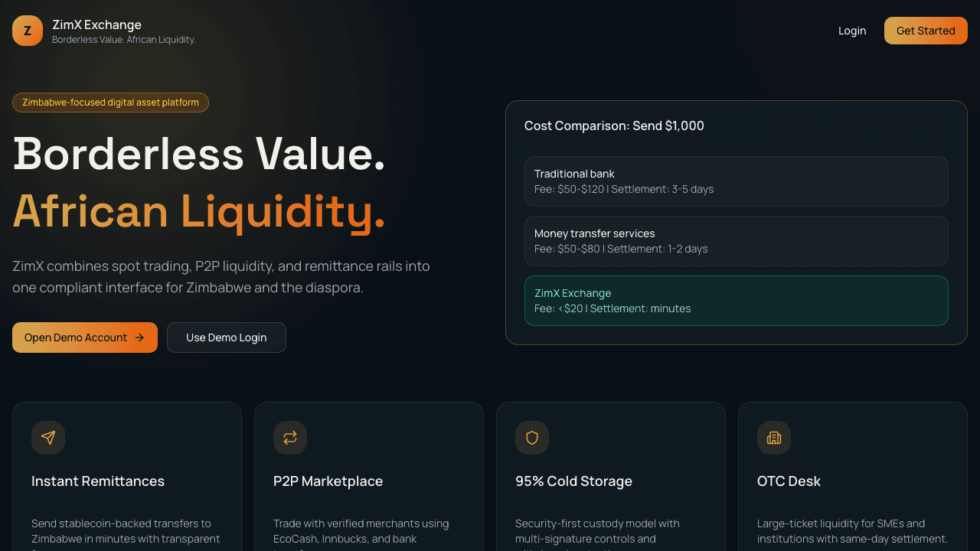Click the shield icon above 95% Cold Storage
This screenshot has width=980, height=551.
pyautogui.click(x=532, y=438)
